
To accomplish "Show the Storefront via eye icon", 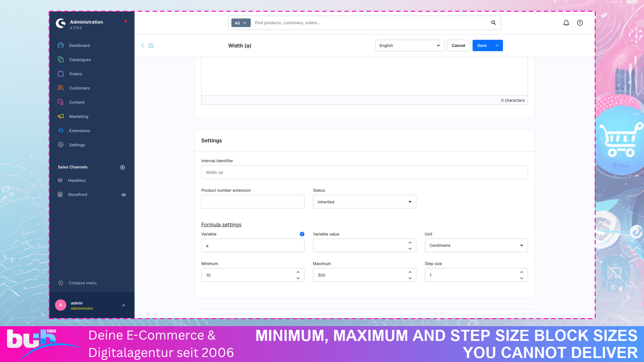I will click(x=124, y=195).
